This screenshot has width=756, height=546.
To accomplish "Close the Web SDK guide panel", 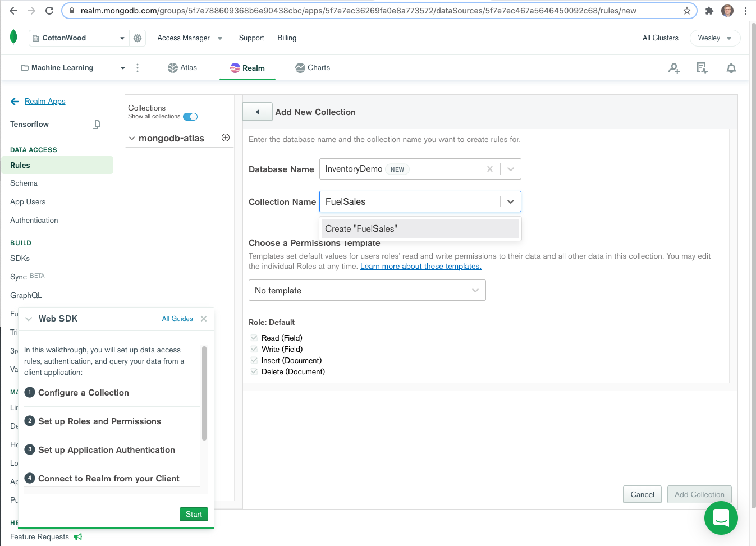I will coord(204,319).
